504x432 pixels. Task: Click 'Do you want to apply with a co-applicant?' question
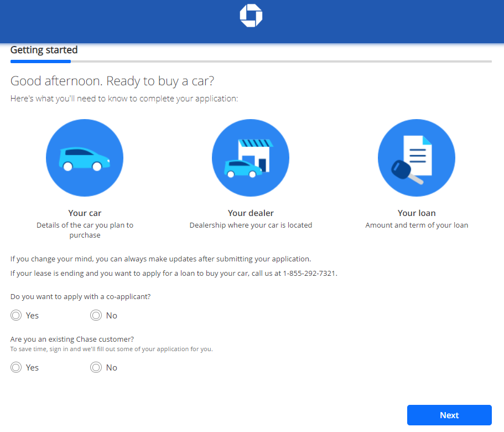point(80,296)
